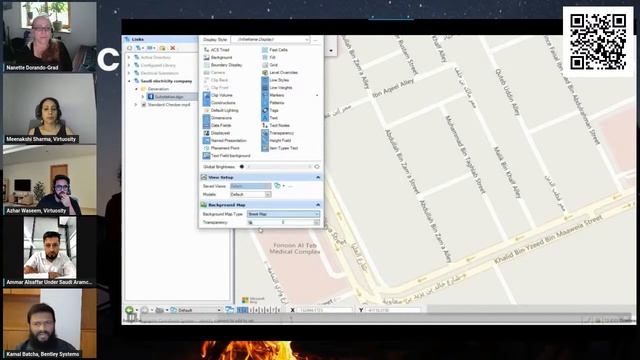
Task: Click the Patterns attribute icon
Action: [265, 103]
